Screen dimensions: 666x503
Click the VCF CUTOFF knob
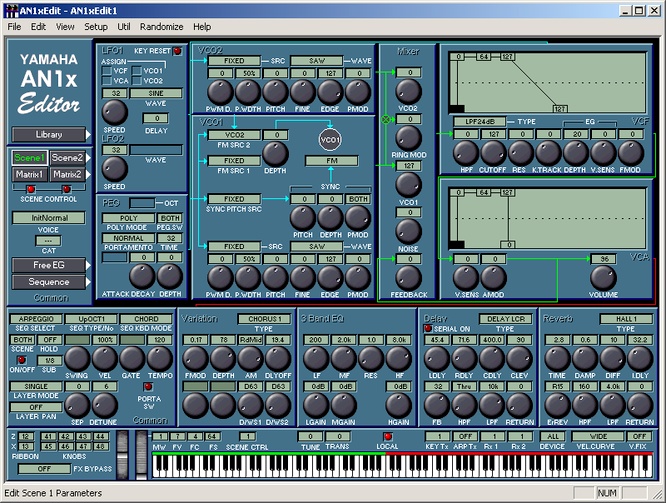493,153
